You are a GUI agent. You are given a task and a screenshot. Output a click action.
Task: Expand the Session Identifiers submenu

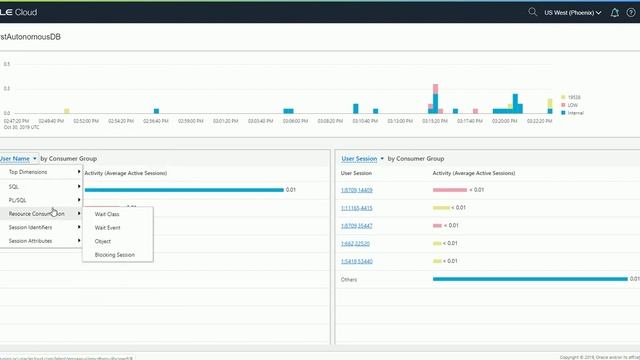(x=41, y=227)
